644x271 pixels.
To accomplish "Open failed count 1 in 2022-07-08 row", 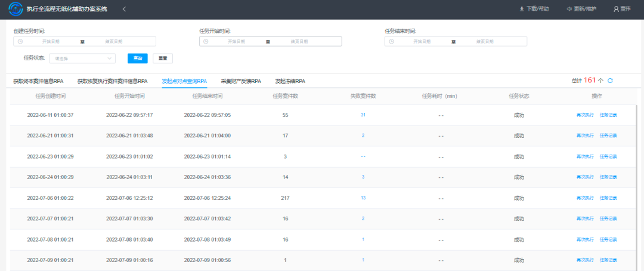I will tap(363, 239).
